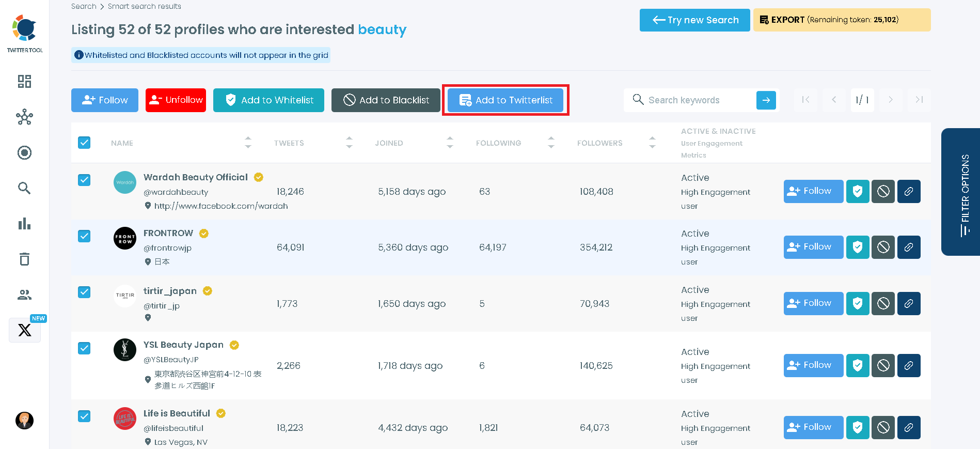This screenshot has width=980, height=449.
Task: Open the dashboard grid icon in sidebar
Action: pos(24,81)
